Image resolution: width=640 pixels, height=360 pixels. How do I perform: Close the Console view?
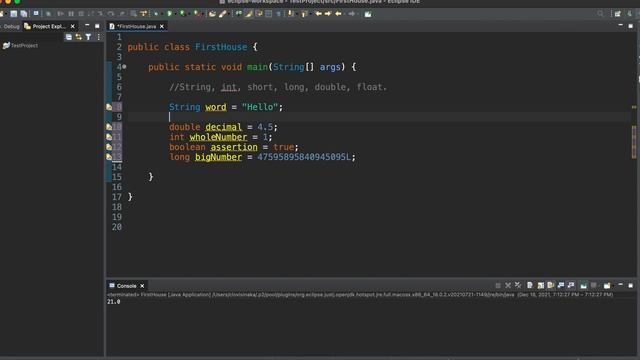142,286
